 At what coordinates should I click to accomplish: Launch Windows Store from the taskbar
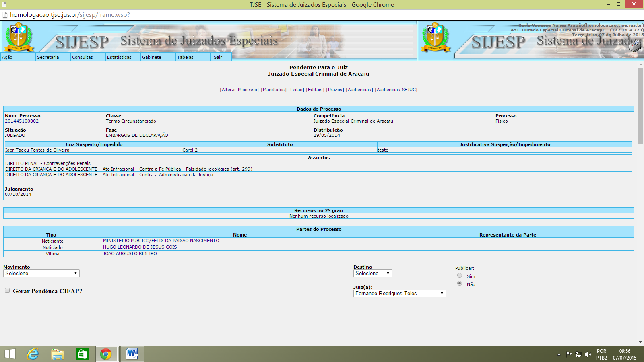[82, 354]
